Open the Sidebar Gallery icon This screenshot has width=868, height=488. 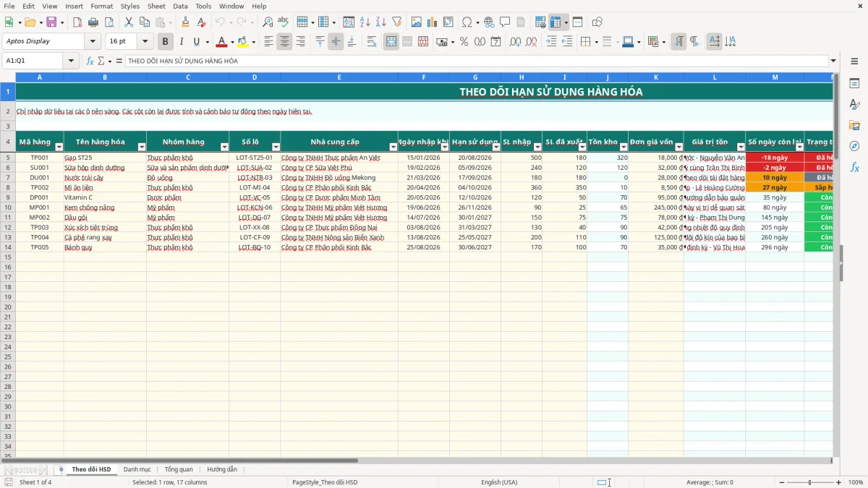click(854, 125)
